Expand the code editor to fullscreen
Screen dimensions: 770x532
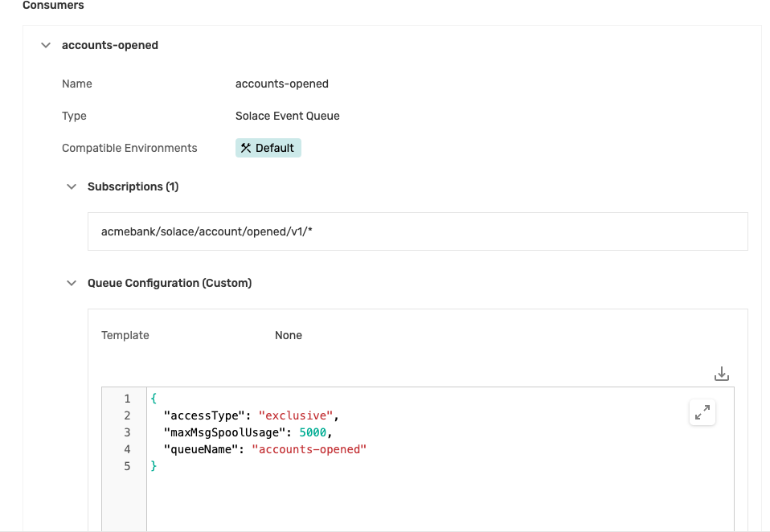(702, 412)
